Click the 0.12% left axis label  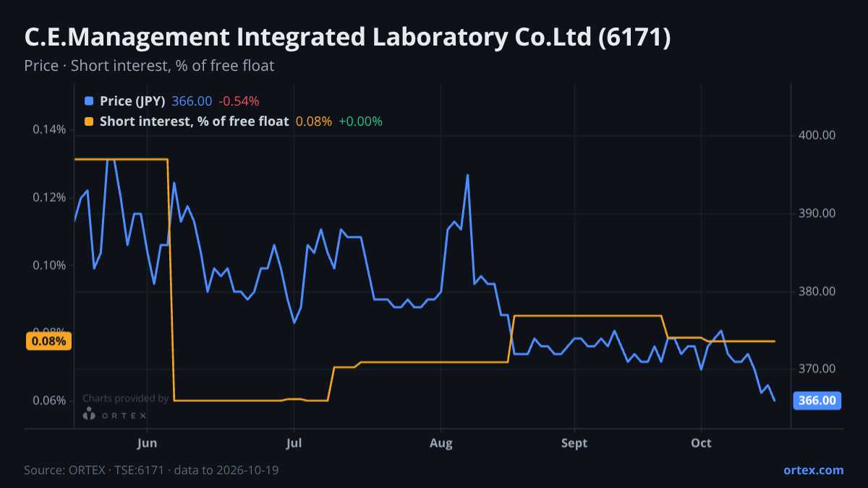click(49, 197)
